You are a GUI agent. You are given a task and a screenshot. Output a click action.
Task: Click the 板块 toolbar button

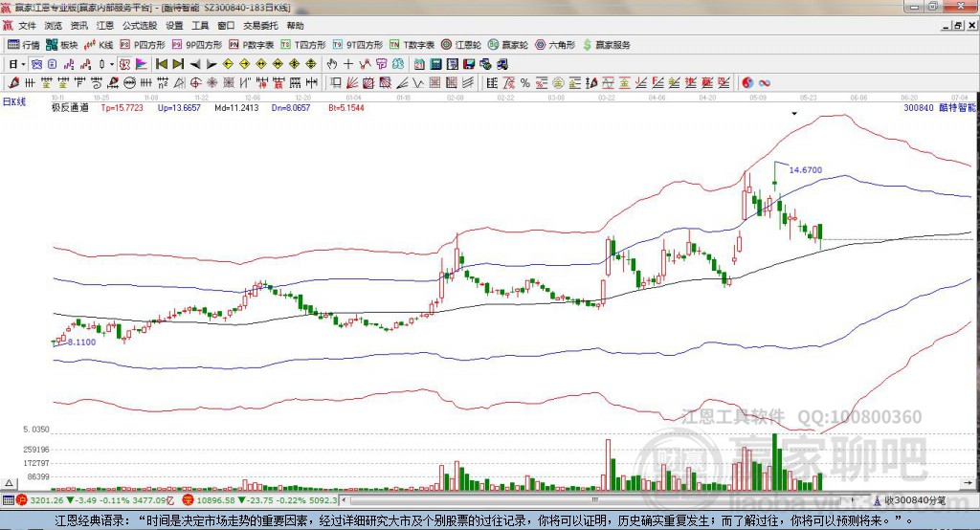coord(62,45)
